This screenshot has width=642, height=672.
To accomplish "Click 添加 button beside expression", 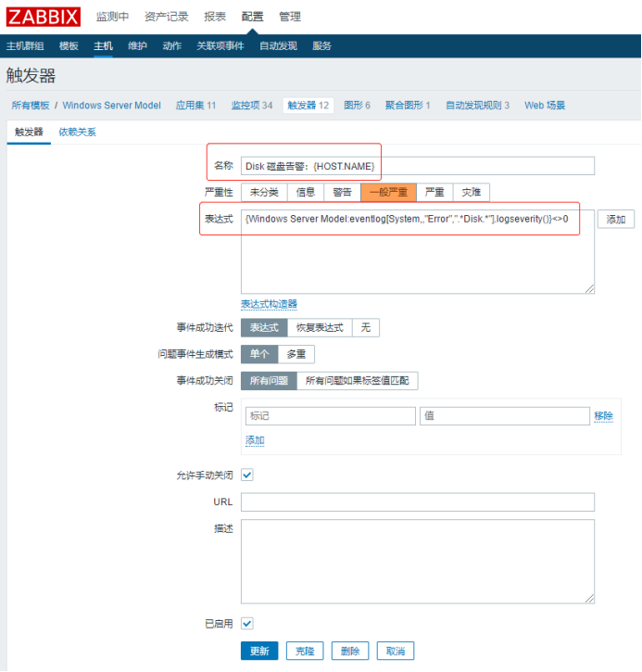I will [616, 220].
